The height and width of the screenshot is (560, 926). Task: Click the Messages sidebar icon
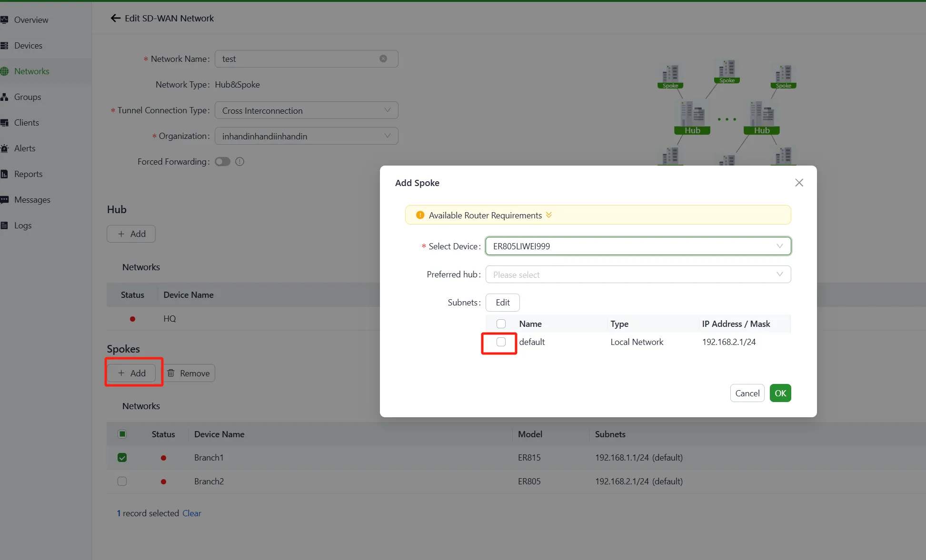click(4, 199)
